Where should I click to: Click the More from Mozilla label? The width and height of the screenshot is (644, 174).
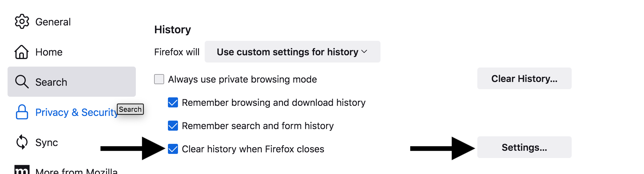tap(76, 171)
